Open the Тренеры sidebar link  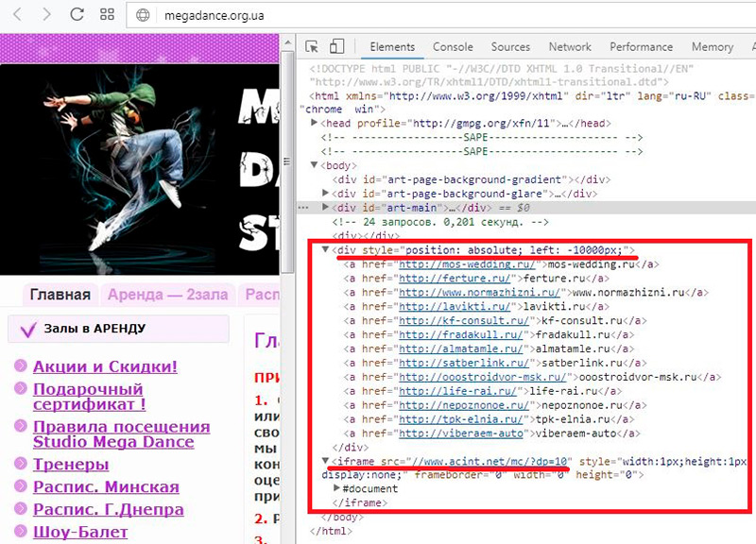[x=71, y=464]
